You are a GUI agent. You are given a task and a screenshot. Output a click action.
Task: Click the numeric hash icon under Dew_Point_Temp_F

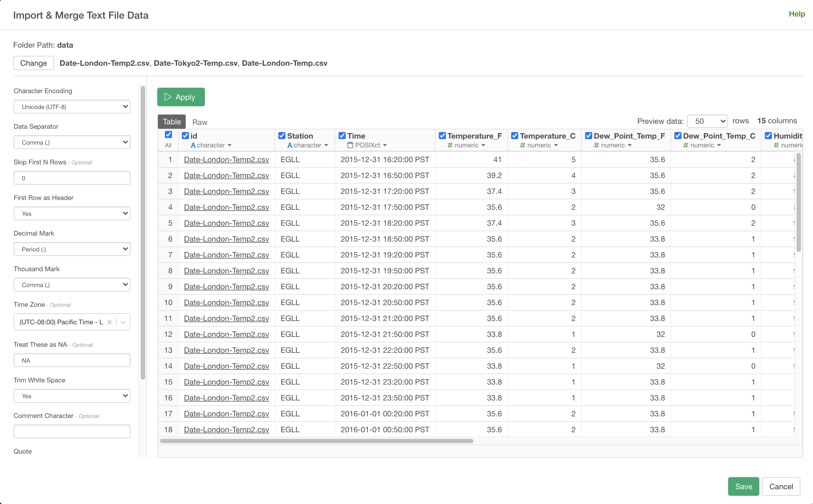tap(596, 145)
